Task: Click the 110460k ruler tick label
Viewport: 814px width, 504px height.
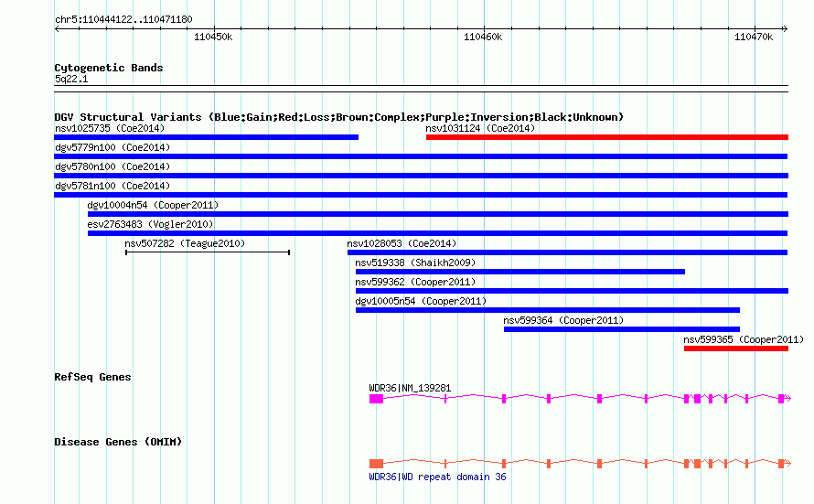Action: tap(483, 37)
